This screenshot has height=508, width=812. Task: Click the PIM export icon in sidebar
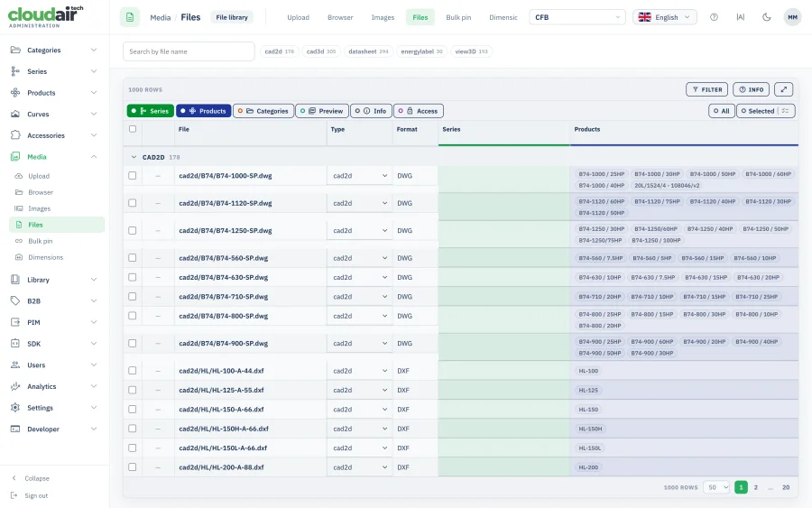[15, 322]
